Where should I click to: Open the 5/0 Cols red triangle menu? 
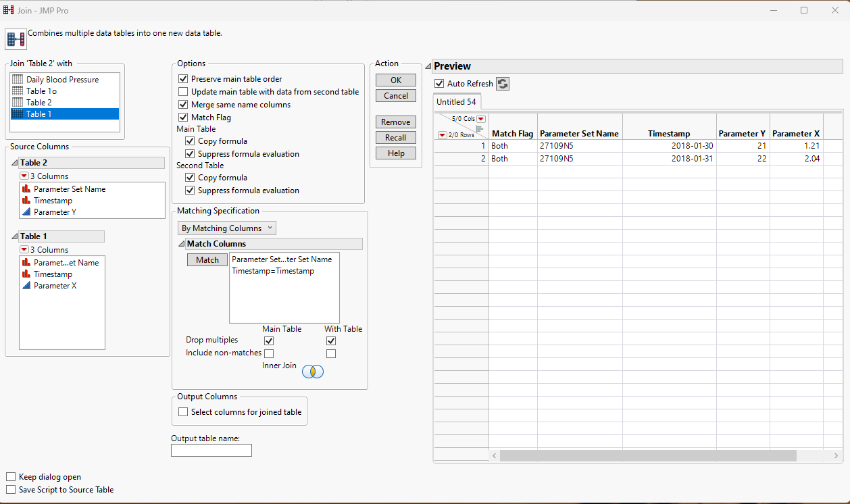tap(480, 118)
